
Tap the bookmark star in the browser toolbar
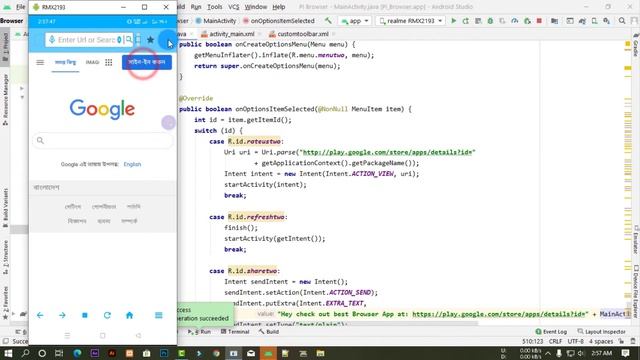(151, 40)
